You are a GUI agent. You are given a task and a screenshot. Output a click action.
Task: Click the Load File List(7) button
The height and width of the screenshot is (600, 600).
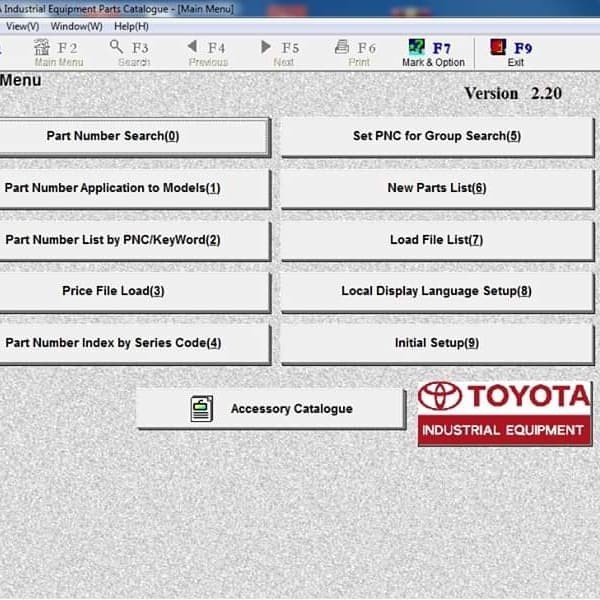pyautogui.click(x=437, y=241)
